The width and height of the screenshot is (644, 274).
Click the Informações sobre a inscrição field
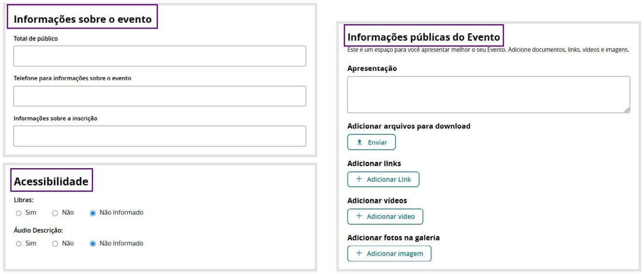pos(160,136)
